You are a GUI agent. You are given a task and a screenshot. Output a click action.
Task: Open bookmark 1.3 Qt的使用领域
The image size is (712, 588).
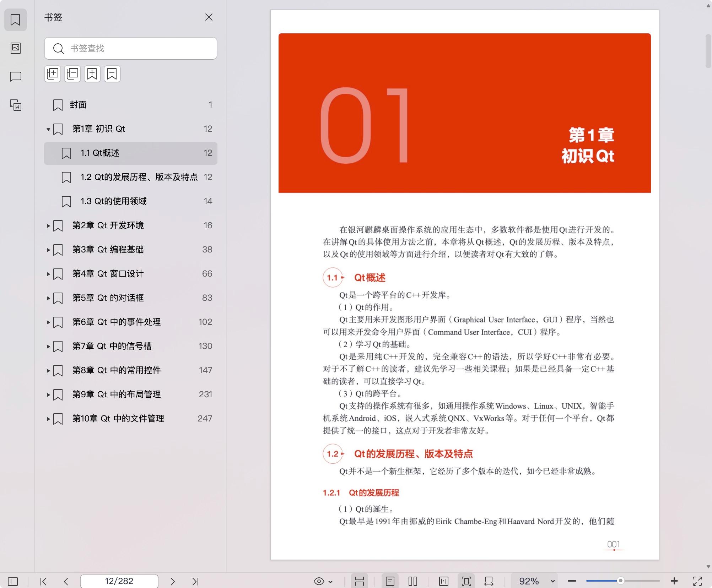click(131, 201)
